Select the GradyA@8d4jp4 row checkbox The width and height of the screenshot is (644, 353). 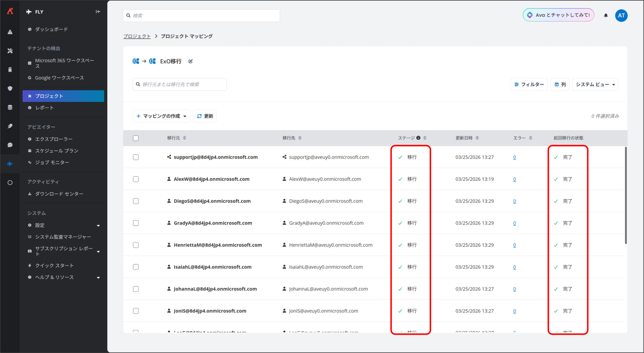[136, 223]
